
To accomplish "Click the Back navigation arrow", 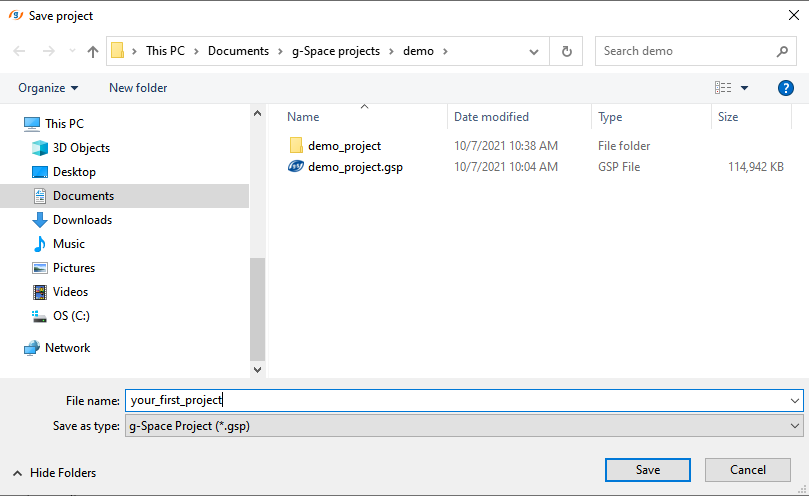I will (x=20, y=51).
